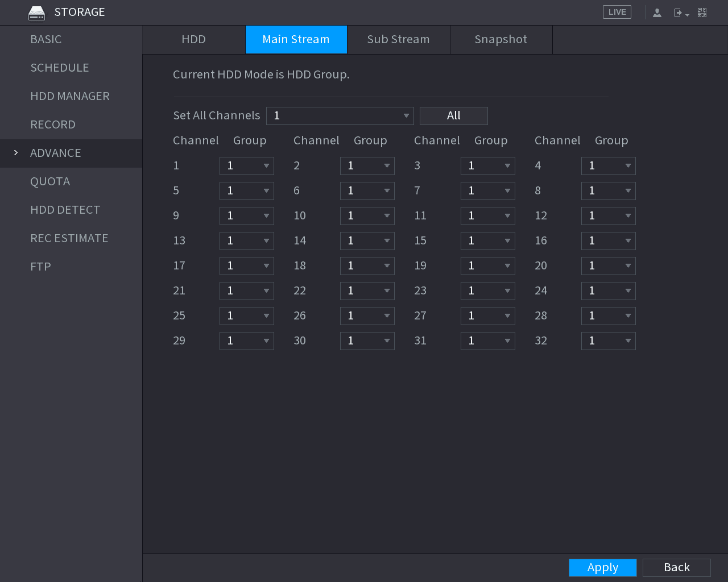This screenshot has height=582, width=728.
Task: Click the Back button
Action: pos(677,567)
